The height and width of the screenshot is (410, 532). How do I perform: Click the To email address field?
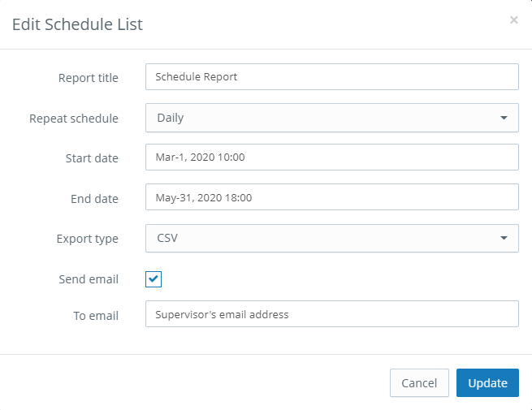click(332, 313)
